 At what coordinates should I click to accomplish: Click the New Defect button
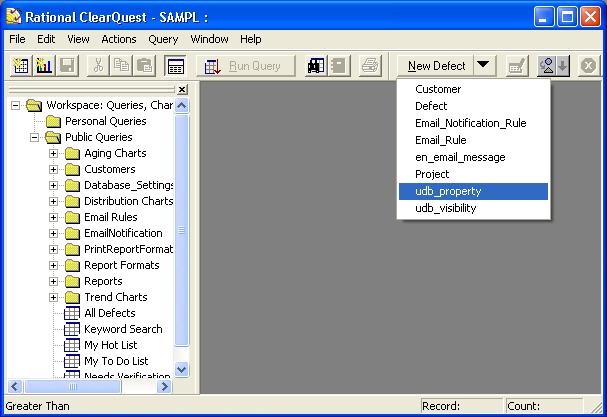436,66
